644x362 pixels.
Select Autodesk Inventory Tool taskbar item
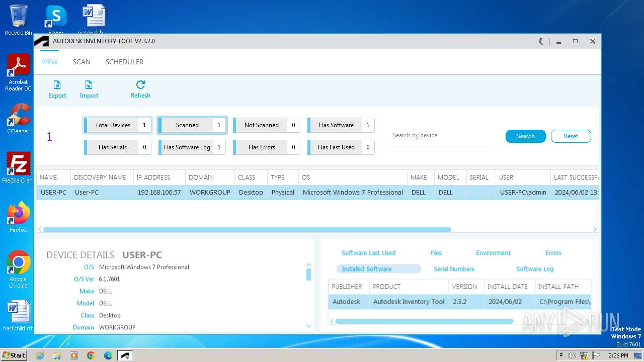[x=125, y=355]
